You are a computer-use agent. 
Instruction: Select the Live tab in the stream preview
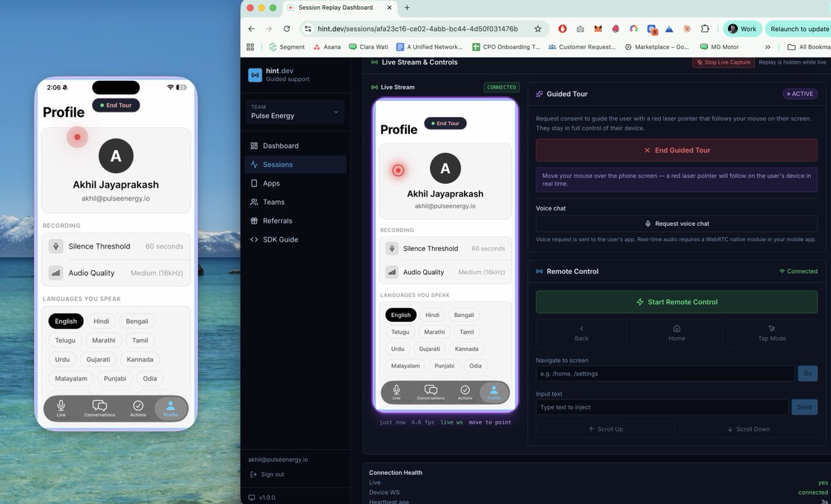click(x=396, y=393)
